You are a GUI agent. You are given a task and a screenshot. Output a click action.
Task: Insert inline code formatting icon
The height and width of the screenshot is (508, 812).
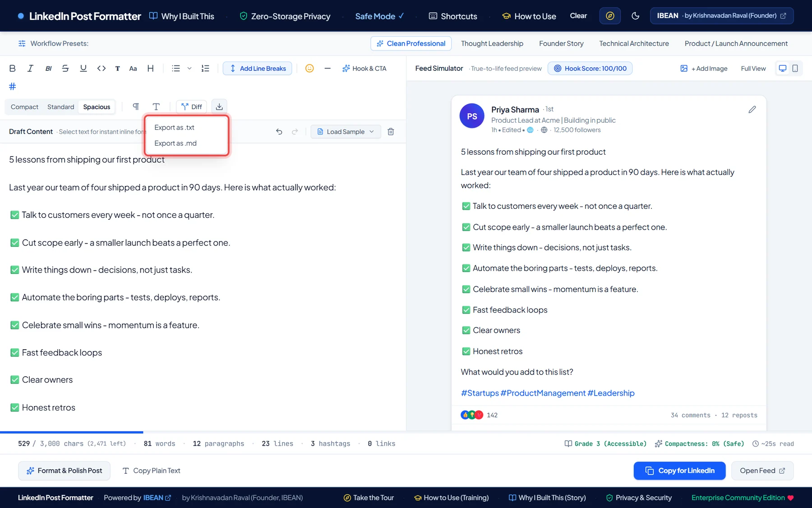tap(101, 69)
